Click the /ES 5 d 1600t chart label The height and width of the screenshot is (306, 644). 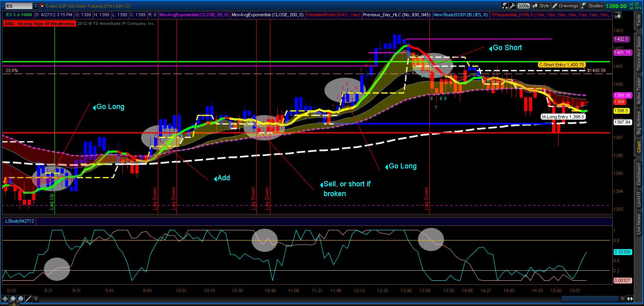pos(18,15)
